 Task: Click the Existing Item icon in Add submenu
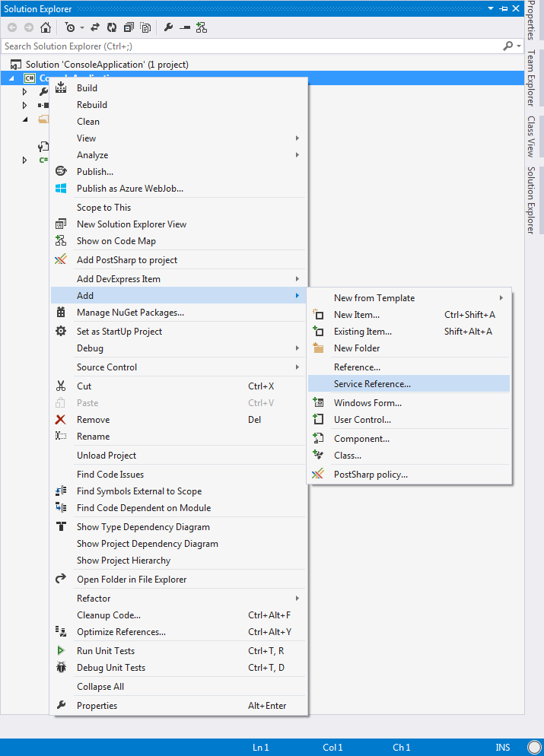click(x=318, y=332)
